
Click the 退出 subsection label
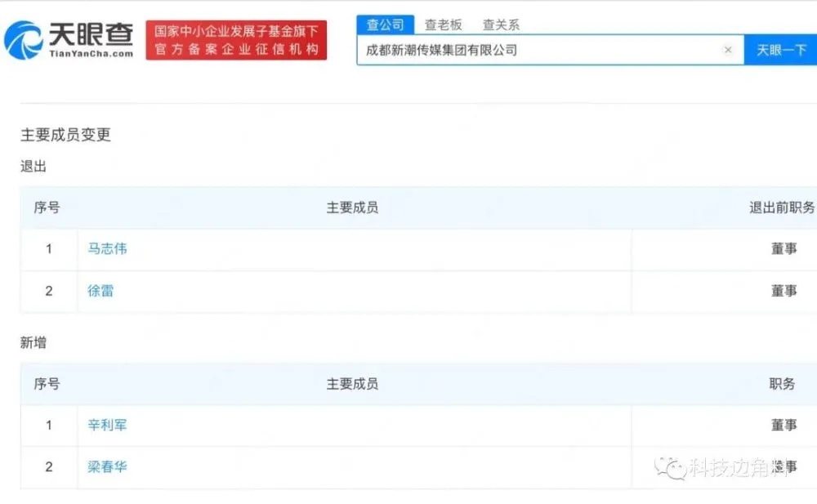[x=33, y=167]
